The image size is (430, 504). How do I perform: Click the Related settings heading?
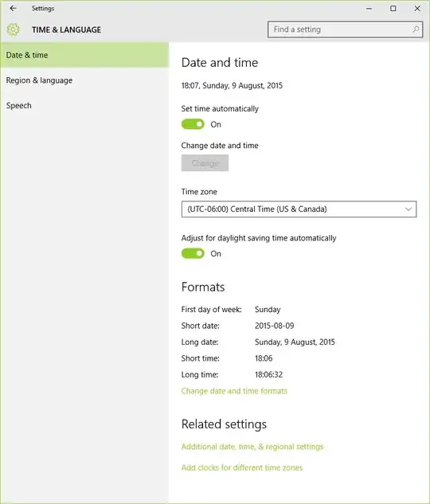point(224,424)
